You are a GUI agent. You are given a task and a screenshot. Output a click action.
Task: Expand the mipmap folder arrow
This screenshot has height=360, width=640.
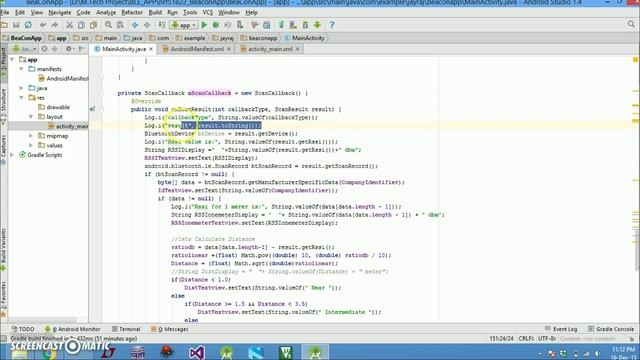(31, 136)
